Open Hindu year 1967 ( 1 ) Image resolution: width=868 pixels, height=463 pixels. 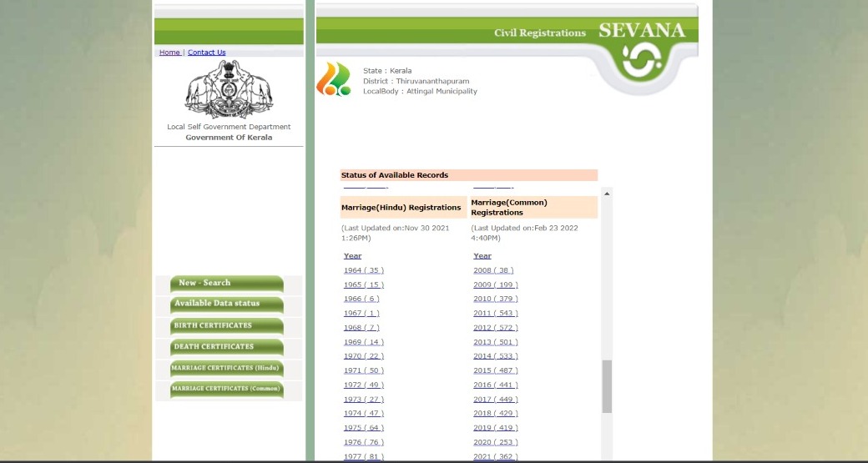[x=361, y=313]
